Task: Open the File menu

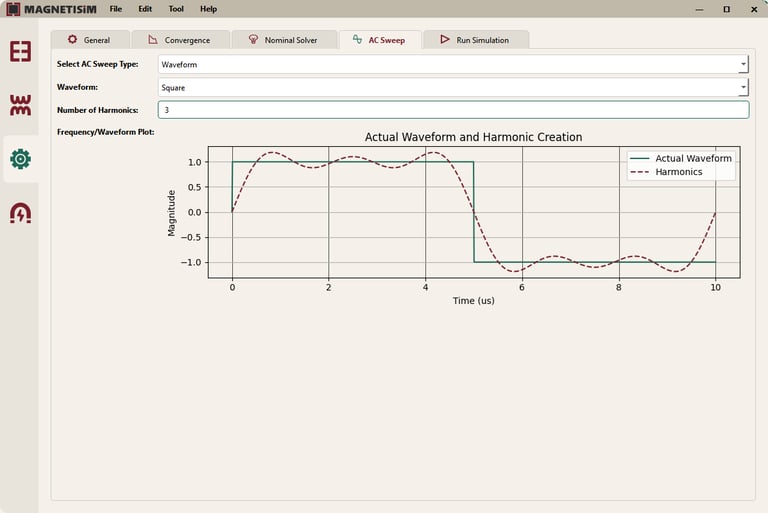Action: click(116, 9)
